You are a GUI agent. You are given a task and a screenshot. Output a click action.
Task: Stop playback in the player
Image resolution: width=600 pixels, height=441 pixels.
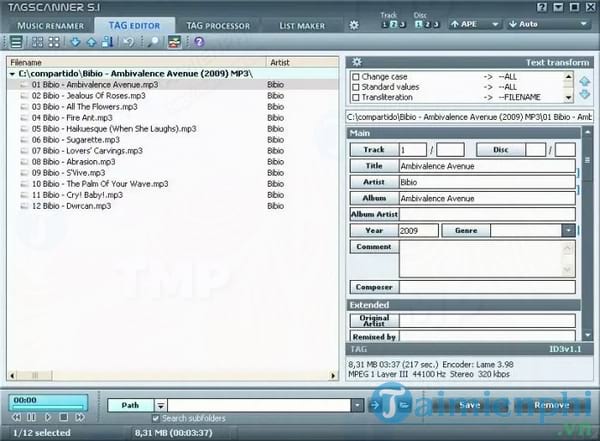click(x=64, y=417)
